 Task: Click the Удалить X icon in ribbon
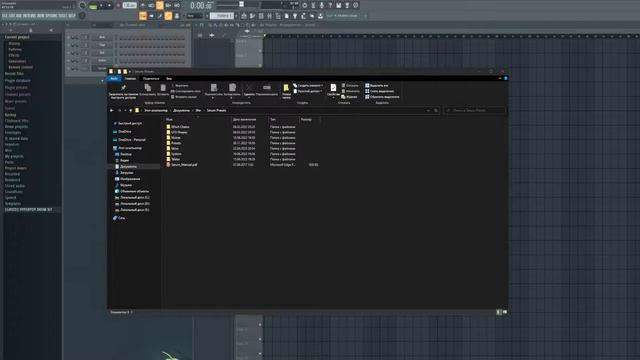(x=249, y=88)
